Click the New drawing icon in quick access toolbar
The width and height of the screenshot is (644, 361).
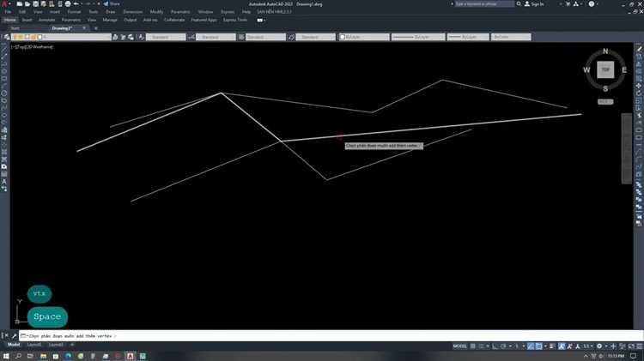pyautogui.click(x=19, y=4)
